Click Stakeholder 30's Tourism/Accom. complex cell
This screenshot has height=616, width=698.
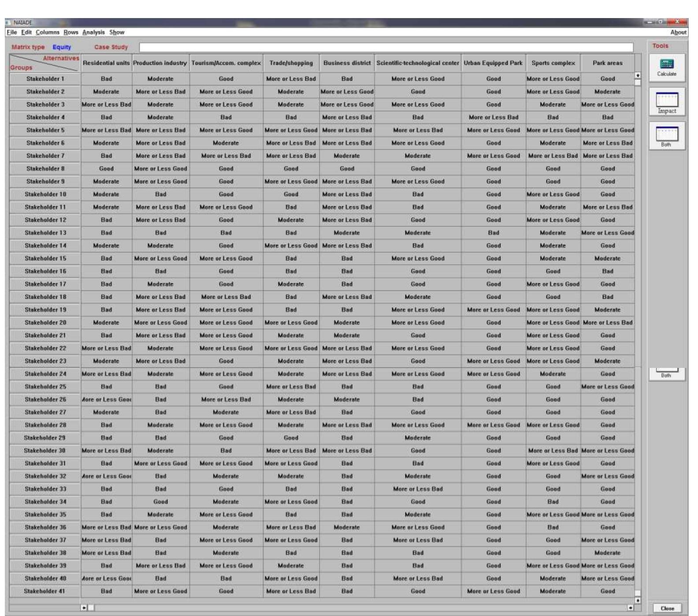coord(226,451)
